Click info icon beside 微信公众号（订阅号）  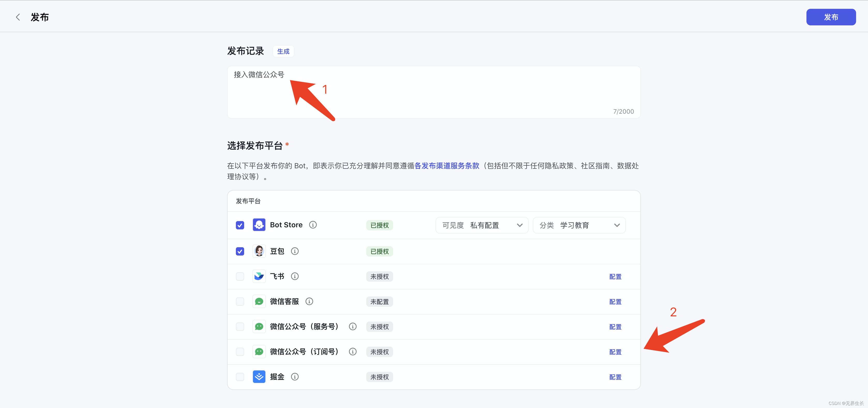353,352
